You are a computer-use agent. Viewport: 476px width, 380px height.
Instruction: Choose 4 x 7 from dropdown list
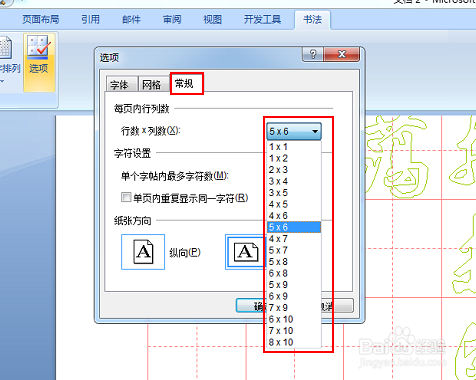point(294,239)
